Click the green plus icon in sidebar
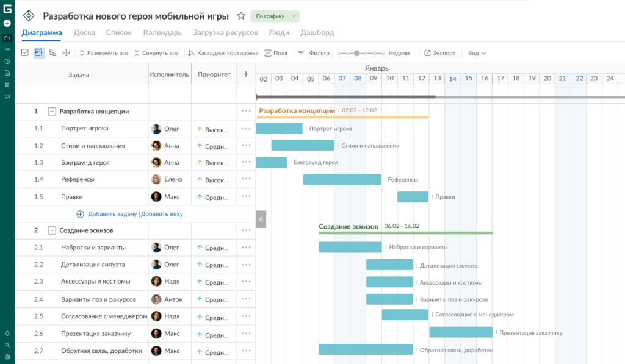 [7, 23]
